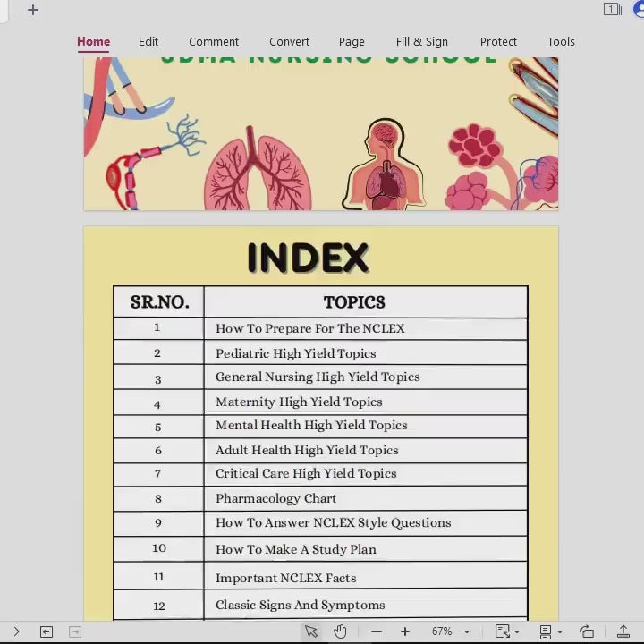Click "Classic Signs And Symptoms" row

366,604
